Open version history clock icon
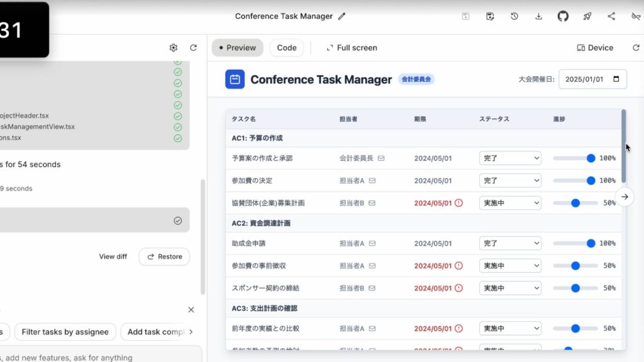 [x=514, y=16]
